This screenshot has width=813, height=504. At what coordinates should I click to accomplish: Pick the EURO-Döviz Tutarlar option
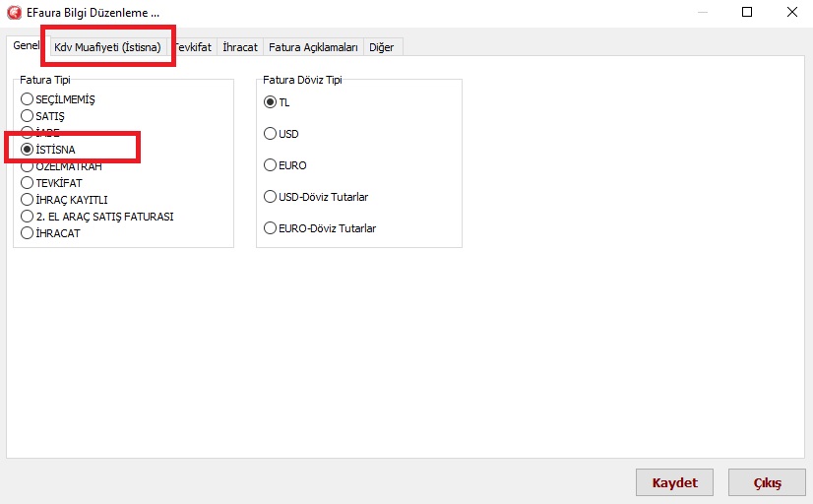271,228
